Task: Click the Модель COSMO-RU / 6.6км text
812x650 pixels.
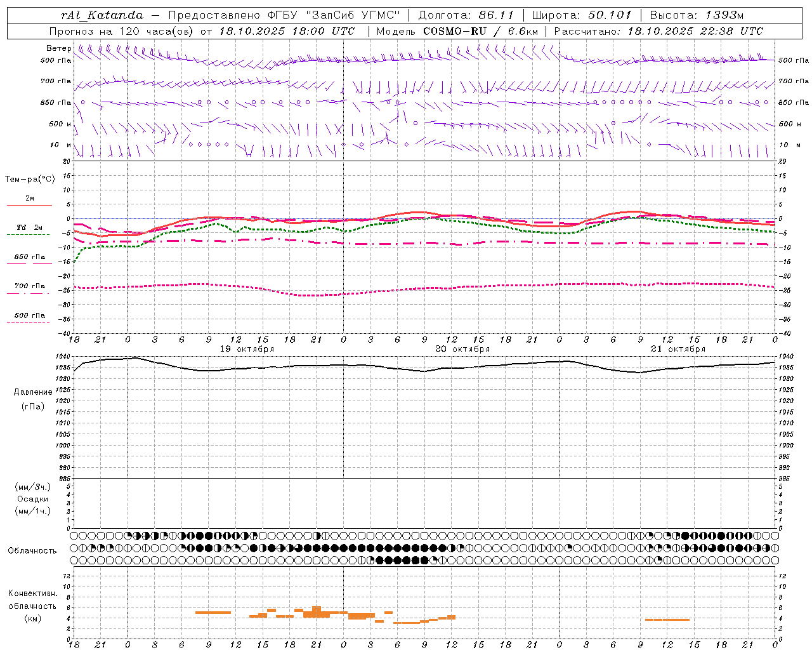Action: pyautogui.click(x=457, y=31)
